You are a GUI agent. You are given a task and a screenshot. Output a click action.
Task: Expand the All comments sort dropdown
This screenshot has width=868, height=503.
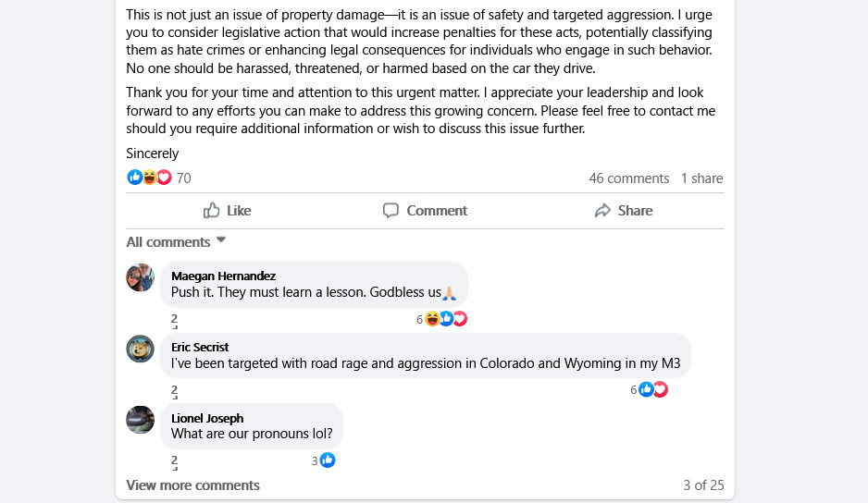coord(176,242)
